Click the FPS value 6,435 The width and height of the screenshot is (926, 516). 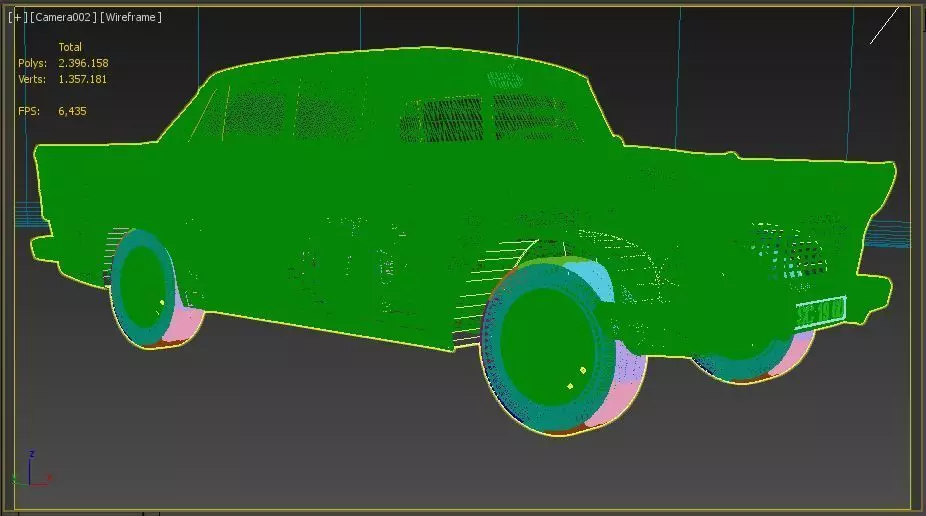tap(72, 111)
